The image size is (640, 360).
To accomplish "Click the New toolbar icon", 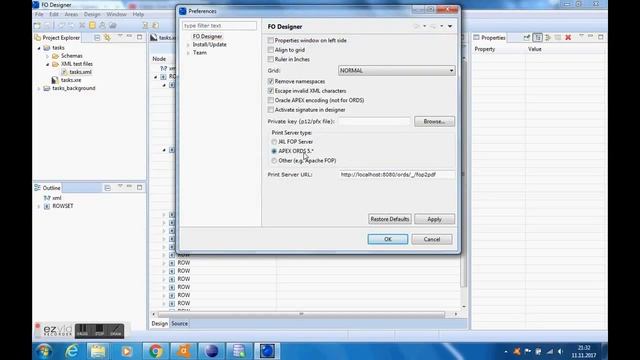I will click(x=38, y=25).
